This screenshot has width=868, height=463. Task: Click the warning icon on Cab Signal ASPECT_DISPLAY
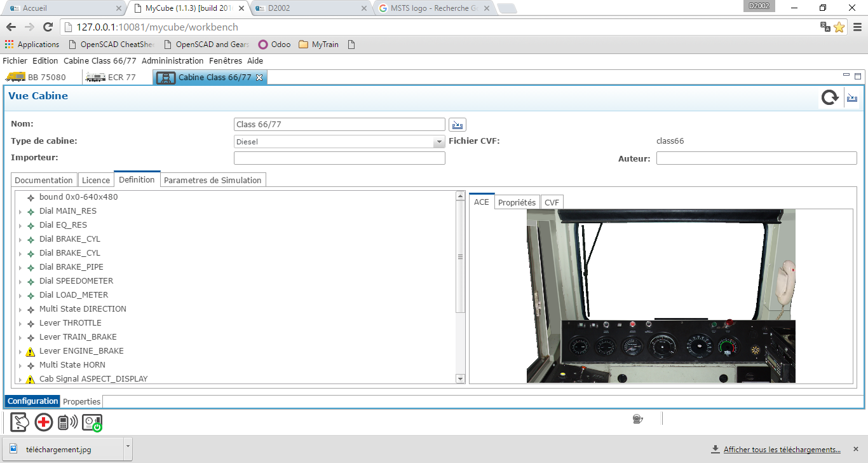[x=31, y=379]
